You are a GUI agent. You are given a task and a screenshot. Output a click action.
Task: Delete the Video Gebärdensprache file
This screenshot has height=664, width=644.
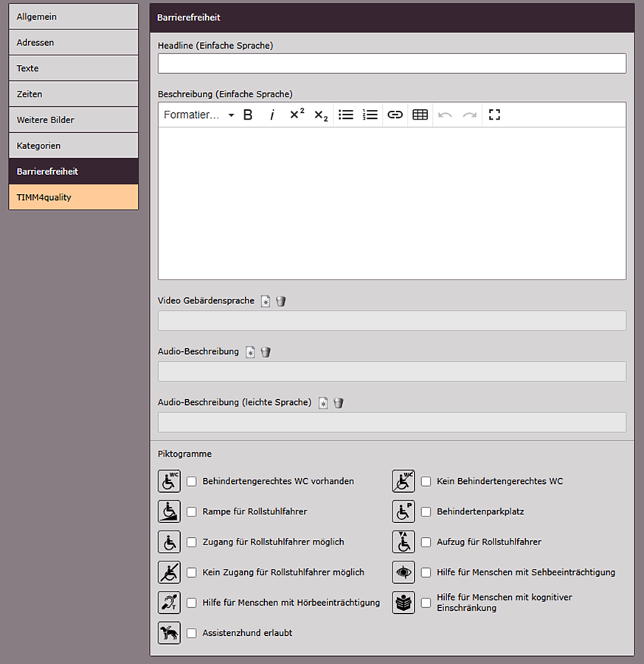point(281,301)
